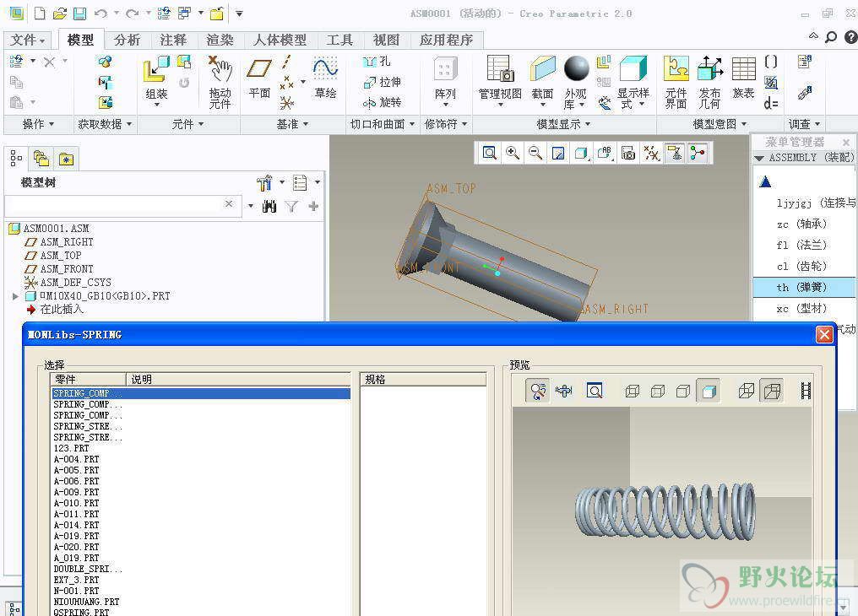Screen dimensions: 858x616
Task: Select A-010.PRT in the parts list
Action: (x=77, y=503)
